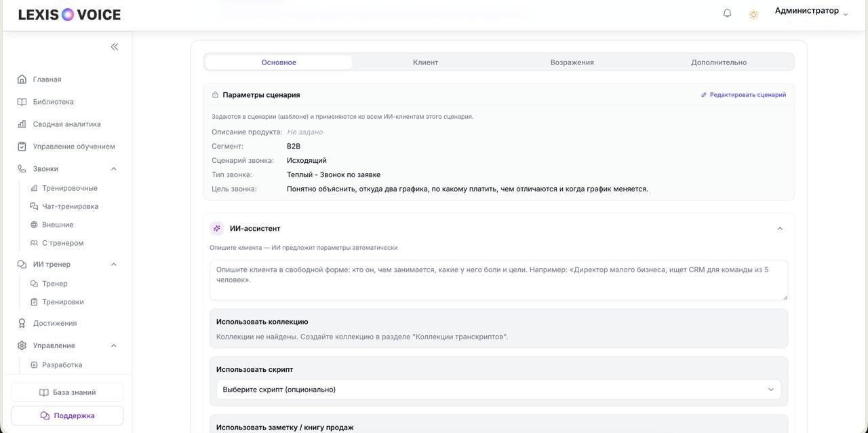The width and height of the screenshot is (868, 433).
Task: Click the lock icon beside Параметры сценария
Action: pyautogui.click(x=215, y=95)
